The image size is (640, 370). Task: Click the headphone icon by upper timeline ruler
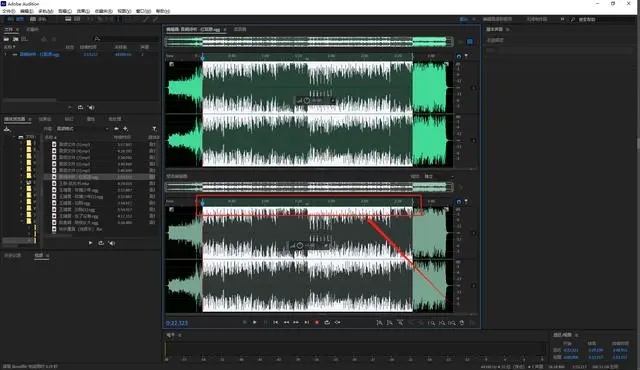(x=458, y=56)
